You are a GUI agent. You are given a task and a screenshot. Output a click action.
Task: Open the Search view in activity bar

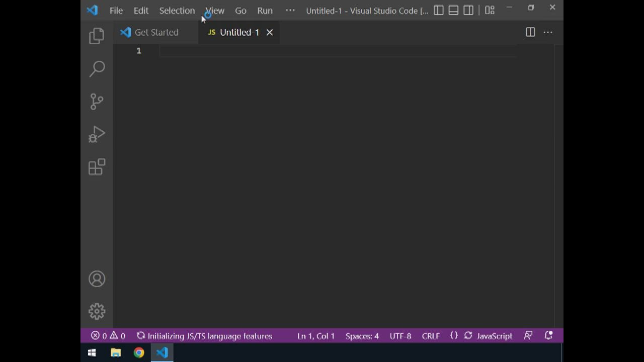(97, 68)
